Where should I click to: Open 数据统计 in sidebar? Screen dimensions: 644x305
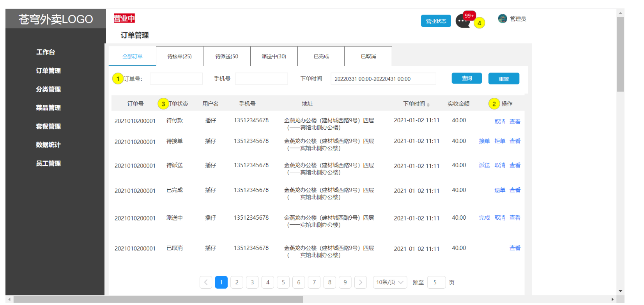(48, 145)
